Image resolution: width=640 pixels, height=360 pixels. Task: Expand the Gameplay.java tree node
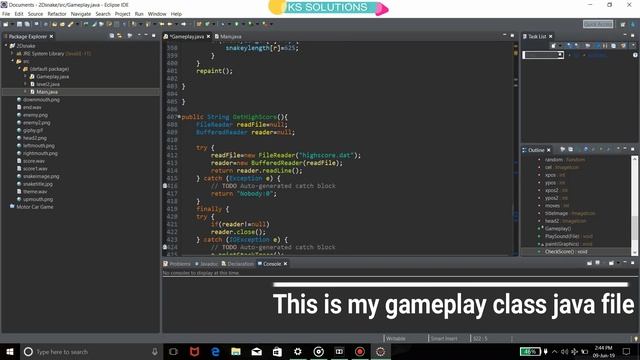tap(25, 76)
